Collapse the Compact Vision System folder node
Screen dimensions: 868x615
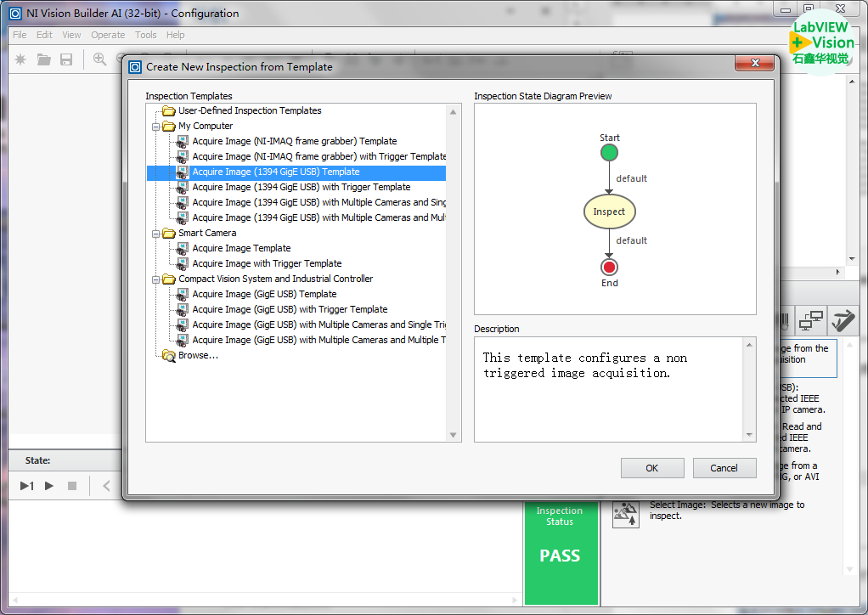[156, 279]
